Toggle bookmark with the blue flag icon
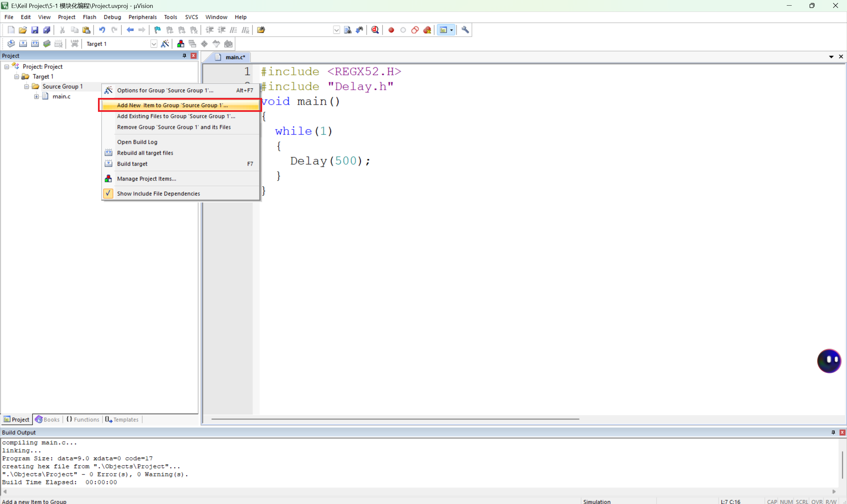 coord(157,30)
